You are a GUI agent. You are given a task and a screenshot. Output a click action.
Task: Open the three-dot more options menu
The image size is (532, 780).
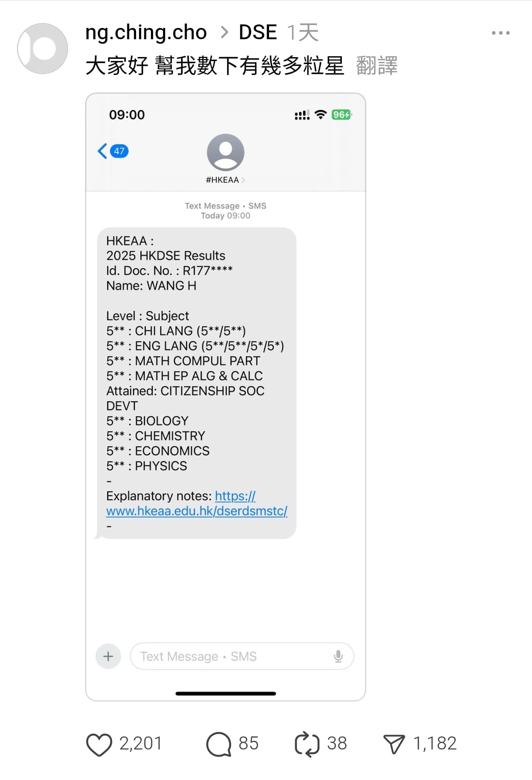501,33
